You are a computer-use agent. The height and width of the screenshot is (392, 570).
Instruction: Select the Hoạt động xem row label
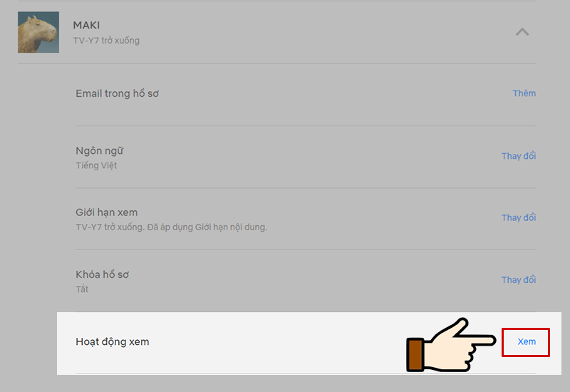click(x=113, y=342)
